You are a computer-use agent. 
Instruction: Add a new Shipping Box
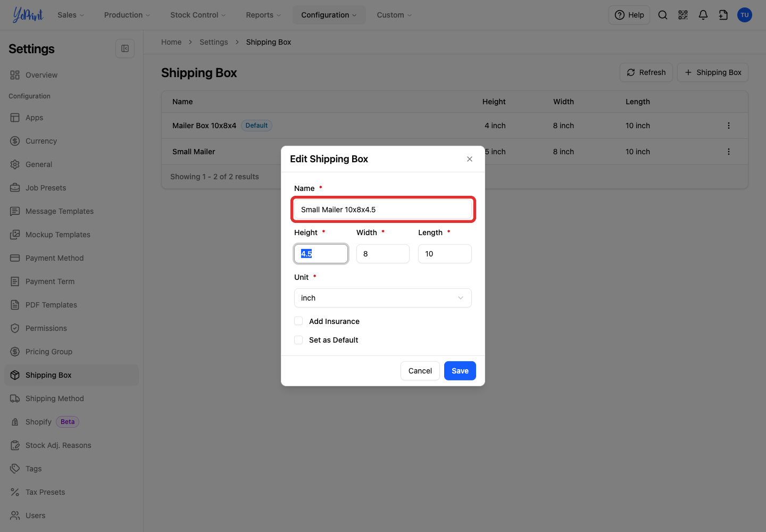[x=713, y=72]
